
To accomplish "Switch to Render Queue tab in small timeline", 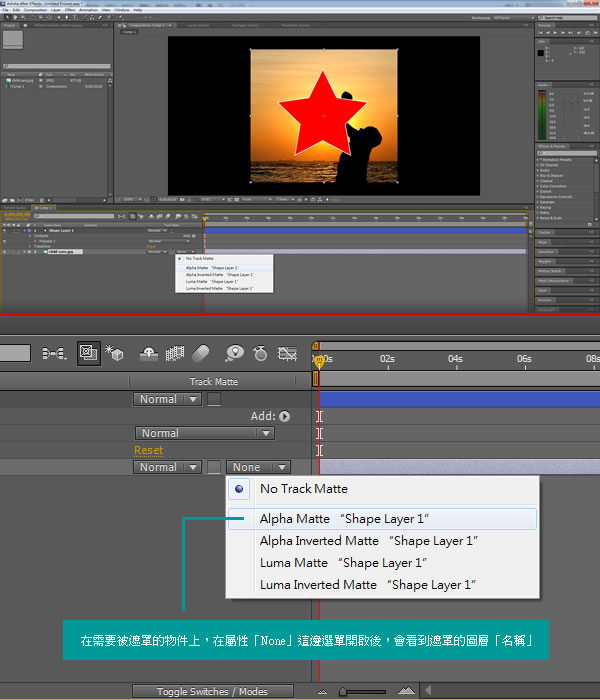I will click(x=15, y=208).
